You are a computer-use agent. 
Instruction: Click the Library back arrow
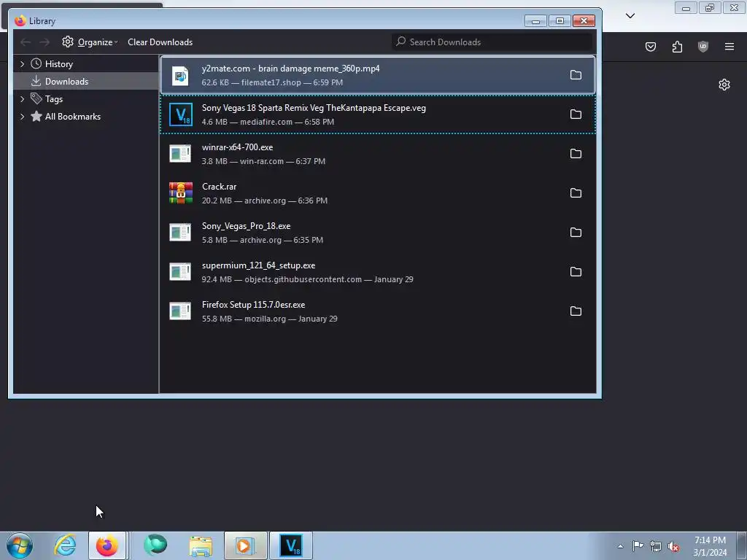tap(26, 42)
